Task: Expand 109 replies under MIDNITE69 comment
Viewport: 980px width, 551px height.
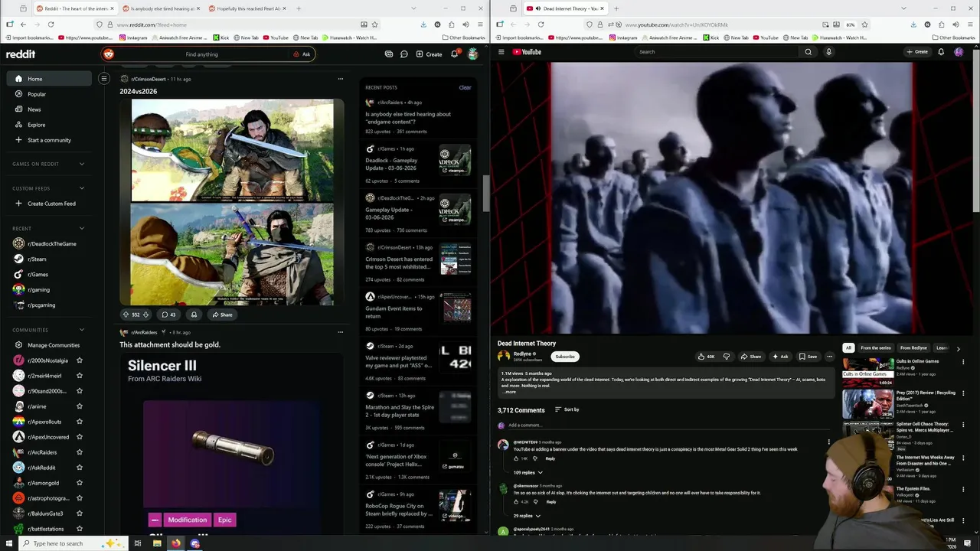Action: coord(528,473)
